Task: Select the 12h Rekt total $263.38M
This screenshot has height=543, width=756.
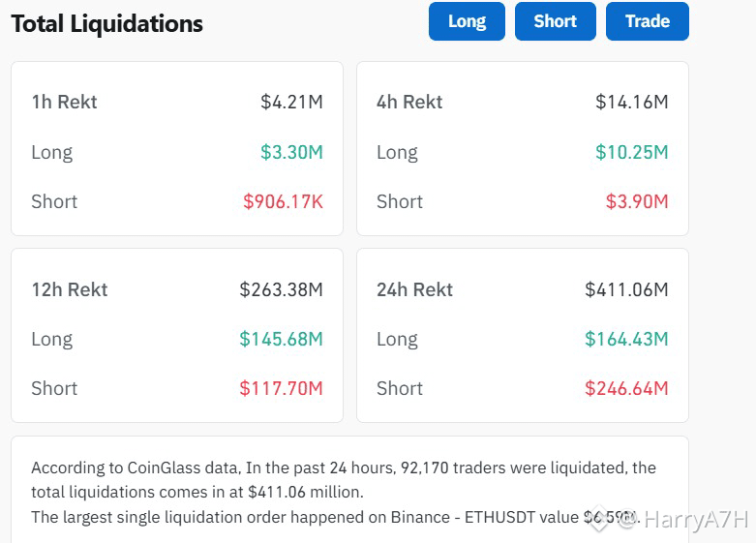Action: point(281,289)
